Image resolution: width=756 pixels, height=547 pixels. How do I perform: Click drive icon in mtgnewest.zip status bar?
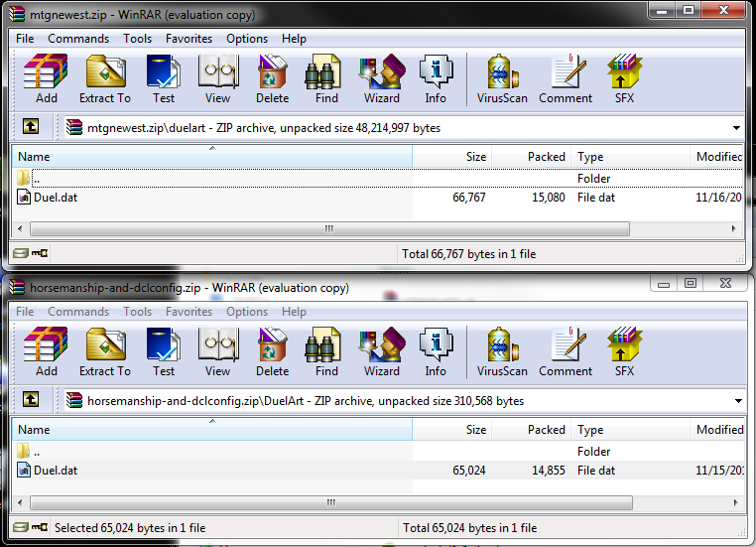[21, 253]
